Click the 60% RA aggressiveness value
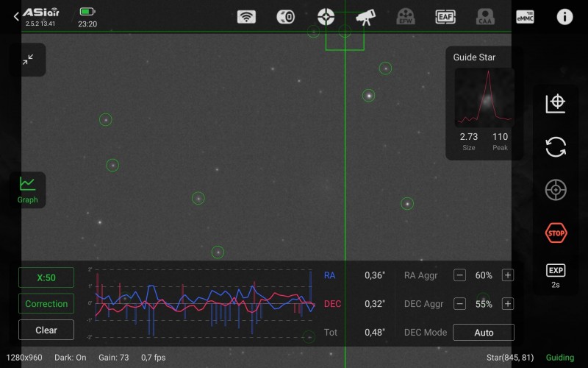 [x=484, y=275]
